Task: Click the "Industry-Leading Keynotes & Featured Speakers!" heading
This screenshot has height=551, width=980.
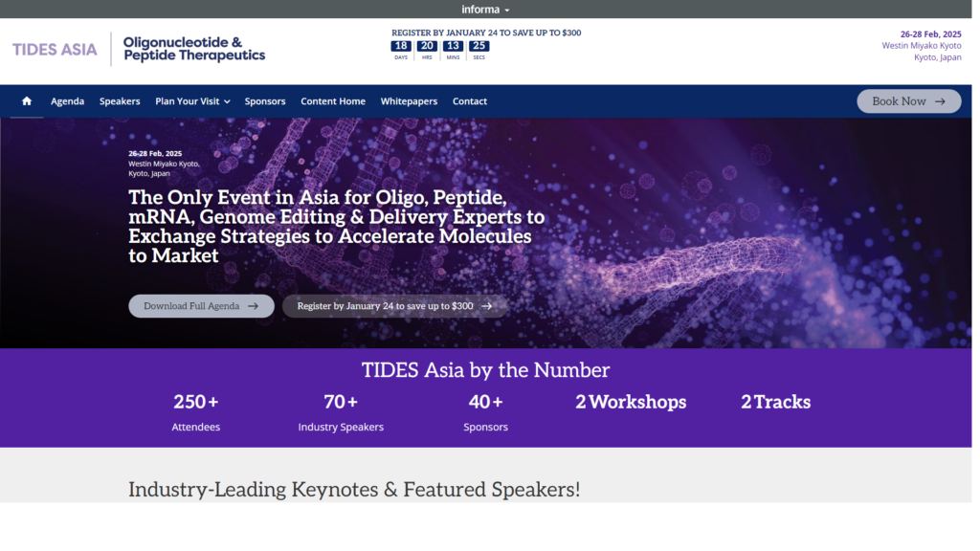Action: tap(354, 489)
